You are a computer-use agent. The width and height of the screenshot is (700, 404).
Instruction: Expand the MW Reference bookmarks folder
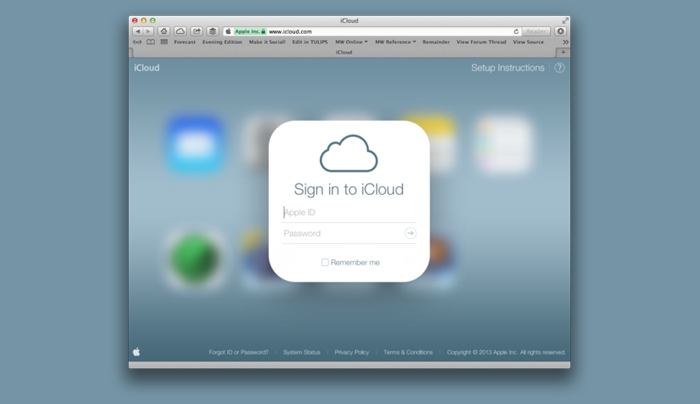tap(395, 42)
